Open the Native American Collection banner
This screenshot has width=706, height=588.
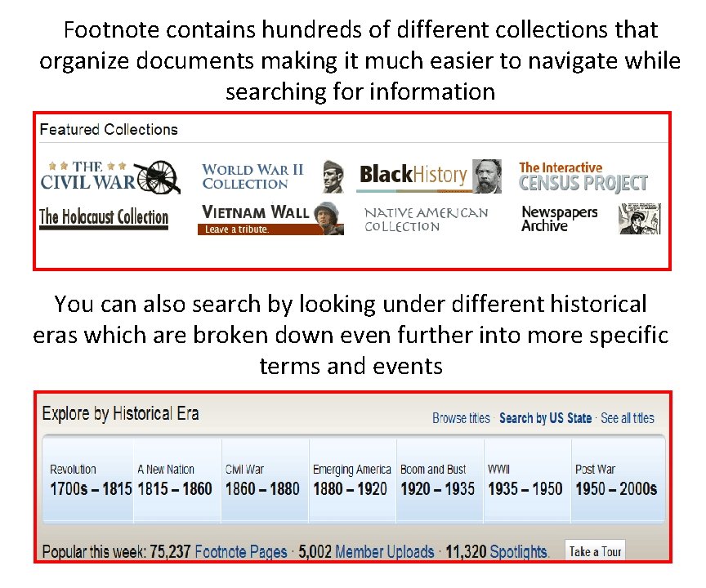point(426,219)
